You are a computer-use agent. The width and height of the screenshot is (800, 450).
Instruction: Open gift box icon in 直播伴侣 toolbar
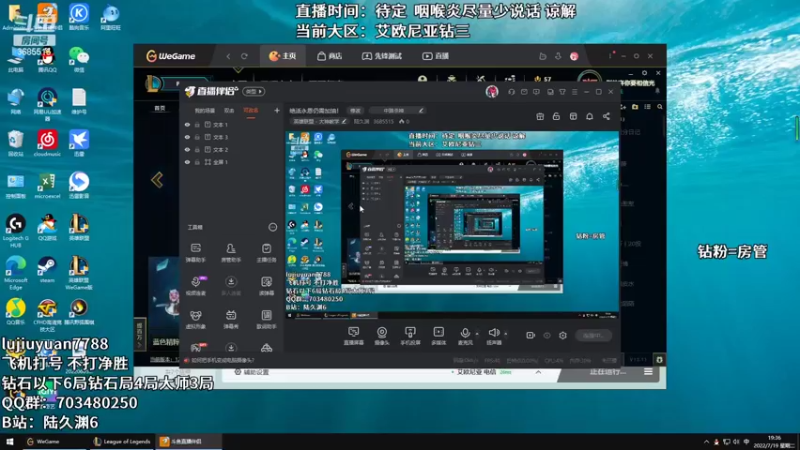pos(540,116)
